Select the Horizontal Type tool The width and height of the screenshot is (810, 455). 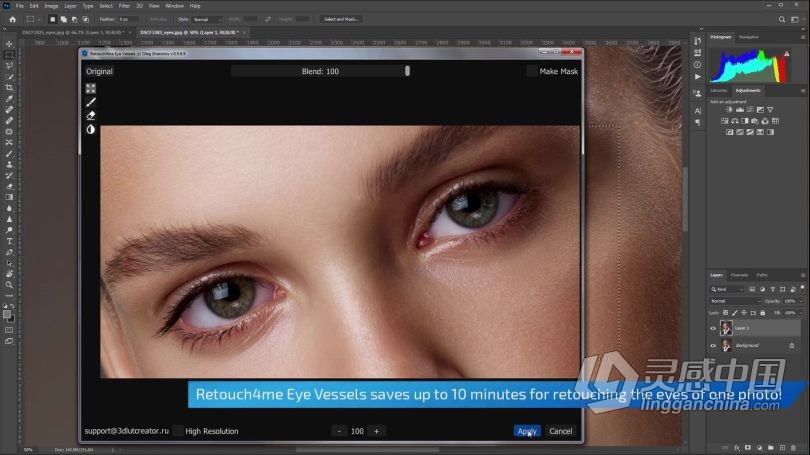click(9, 241)
